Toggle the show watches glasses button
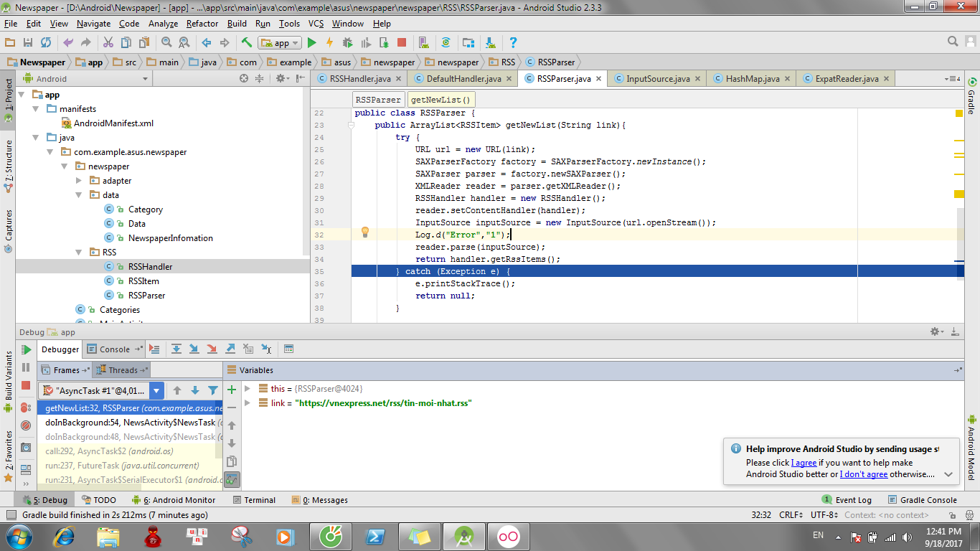 232,479
